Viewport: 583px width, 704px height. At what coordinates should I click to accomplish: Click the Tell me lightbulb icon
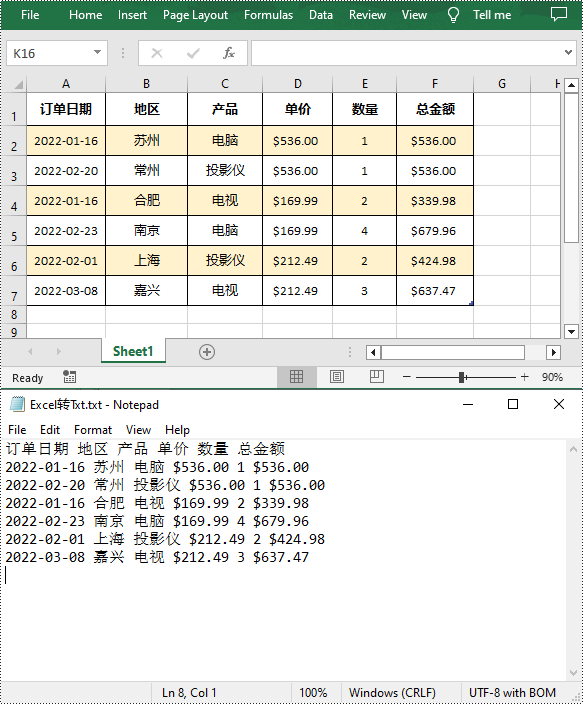click(453, 15)
